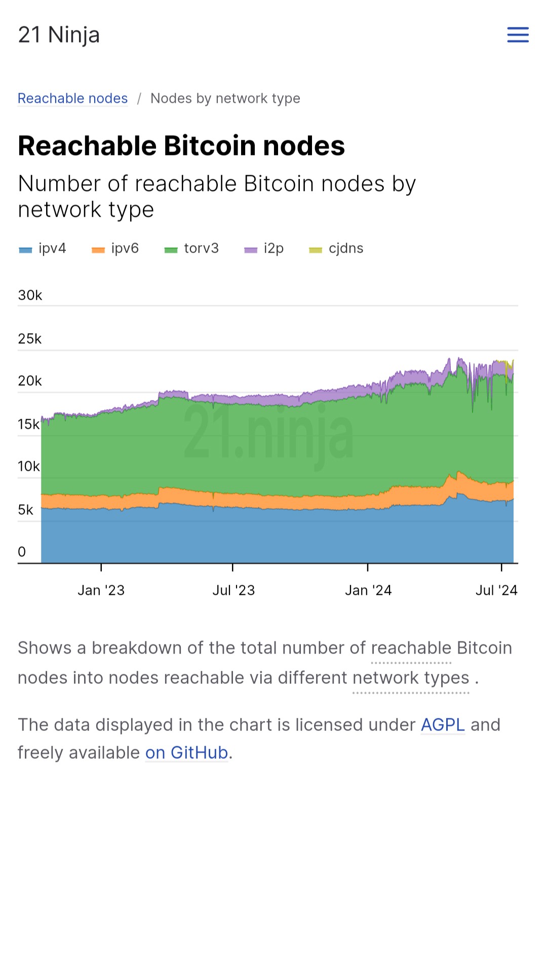Open the "on GitHub" data link

pos(186,753)
